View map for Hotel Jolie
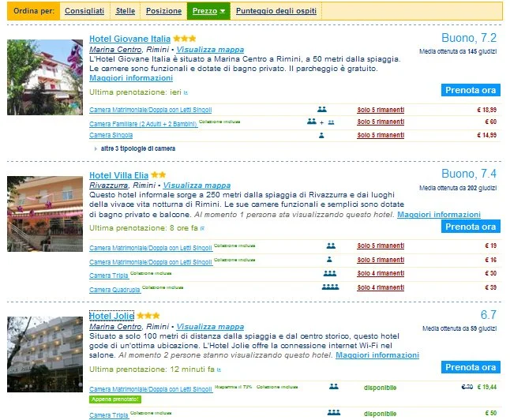This screenshot has width=510, height=420. [x=210, y=326]
